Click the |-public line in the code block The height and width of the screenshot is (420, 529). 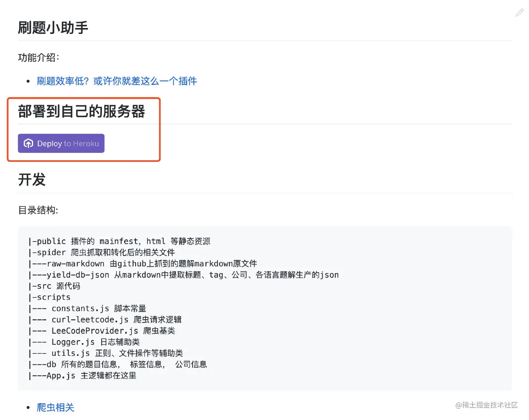tap(119, 241)
